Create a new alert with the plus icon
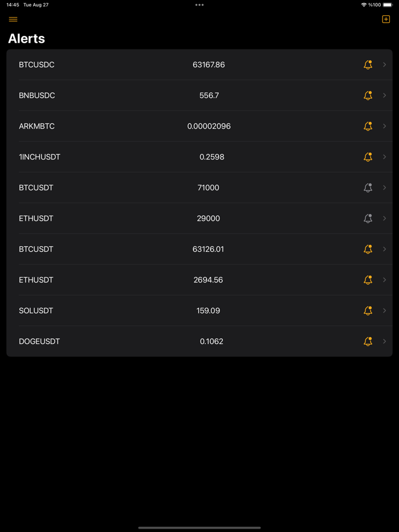Image resolution: width=399 pixels, height=532 pixels. click(x=385, y=19)
